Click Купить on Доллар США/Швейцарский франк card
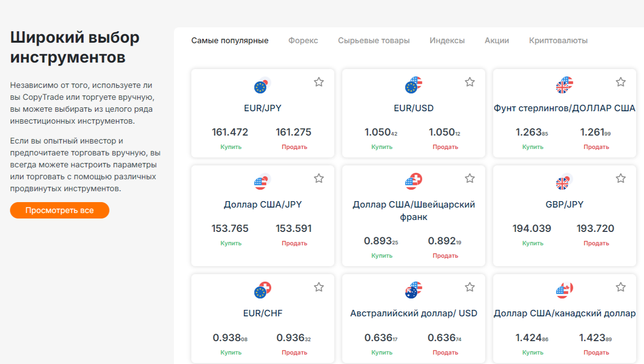This screenshot has width=644, height=364. [x=382, y=256]
